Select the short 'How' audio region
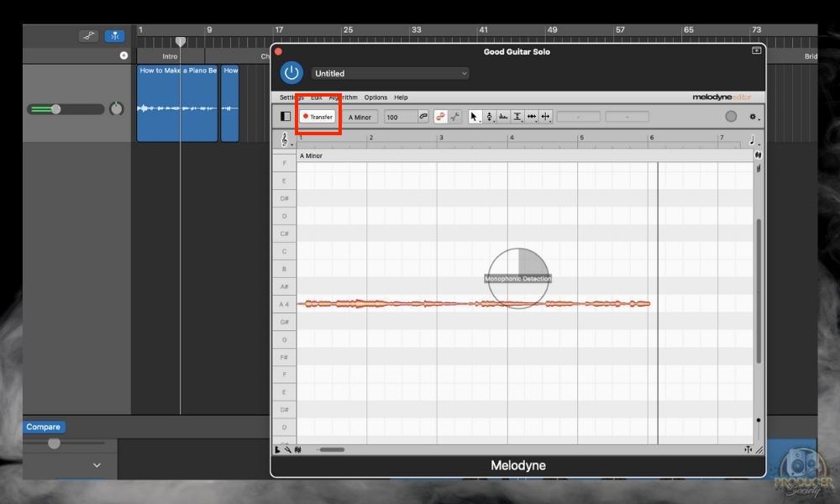 pyautogui.click(x=230, y=103)
